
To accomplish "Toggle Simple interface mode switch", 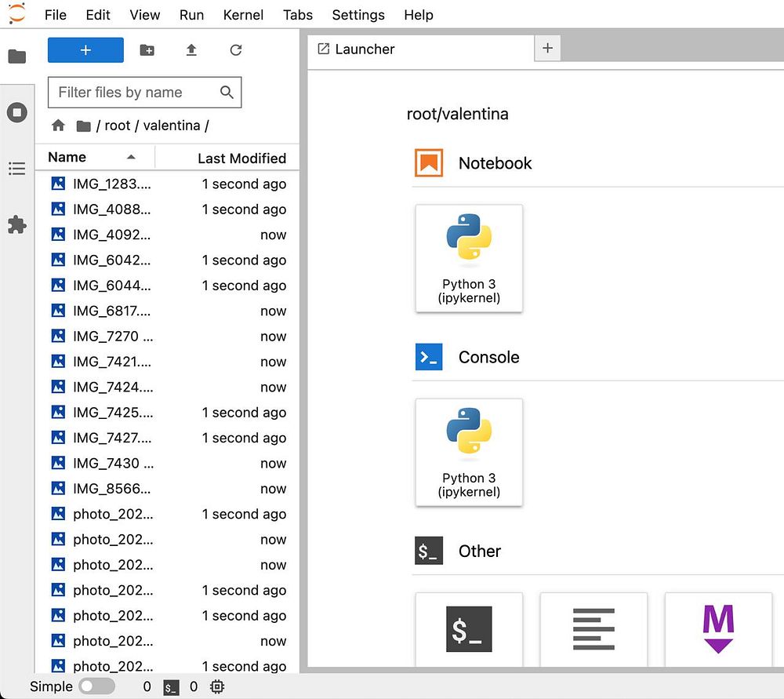I will pos(96,686).
